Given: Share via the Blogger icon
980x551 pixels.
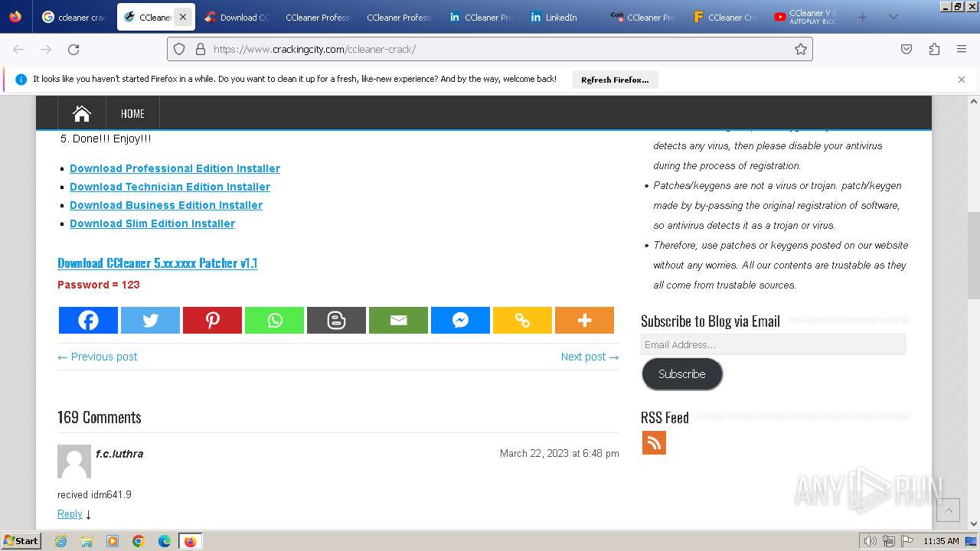Looking at the screenshot, I should (x=336, y=321).
